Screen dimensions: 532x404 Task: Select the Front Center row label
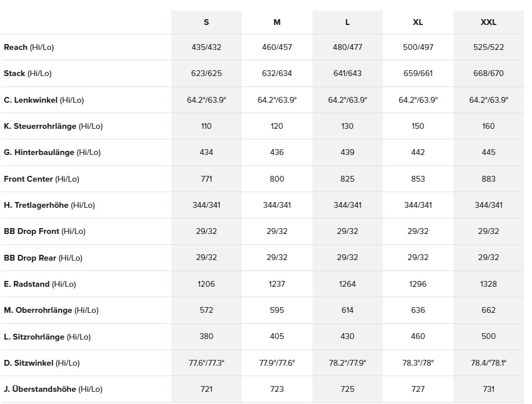click(x=42, y=179)
